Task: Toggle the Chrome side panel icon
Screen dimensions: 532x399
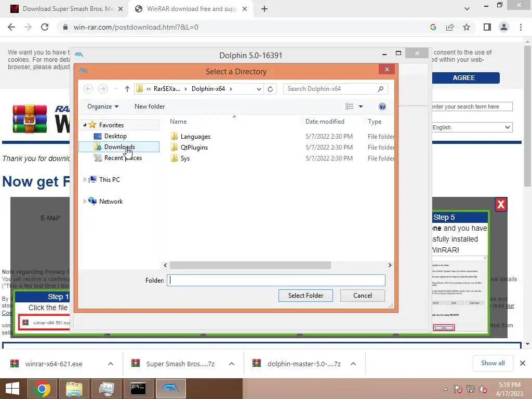Action: pos(487,27)
